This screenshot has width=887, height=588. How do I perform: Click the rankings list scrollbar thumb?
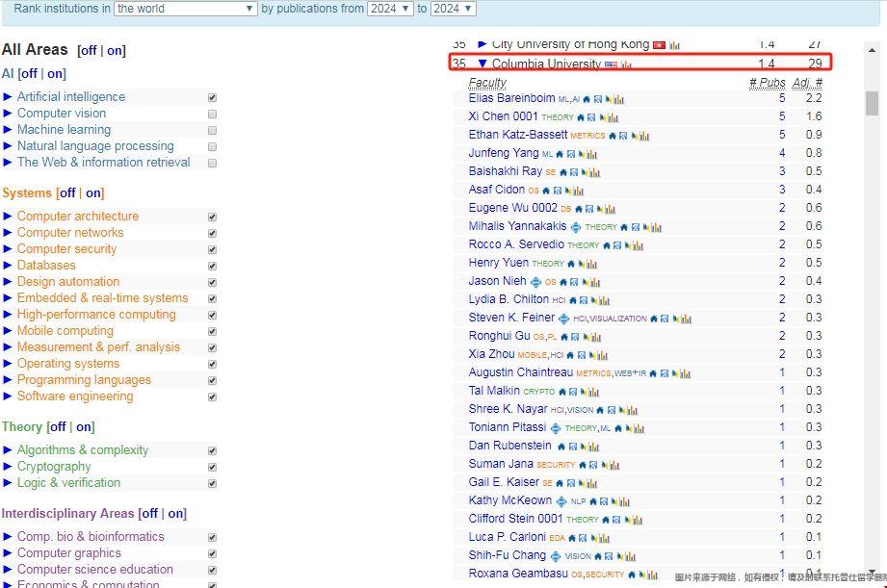872,103
